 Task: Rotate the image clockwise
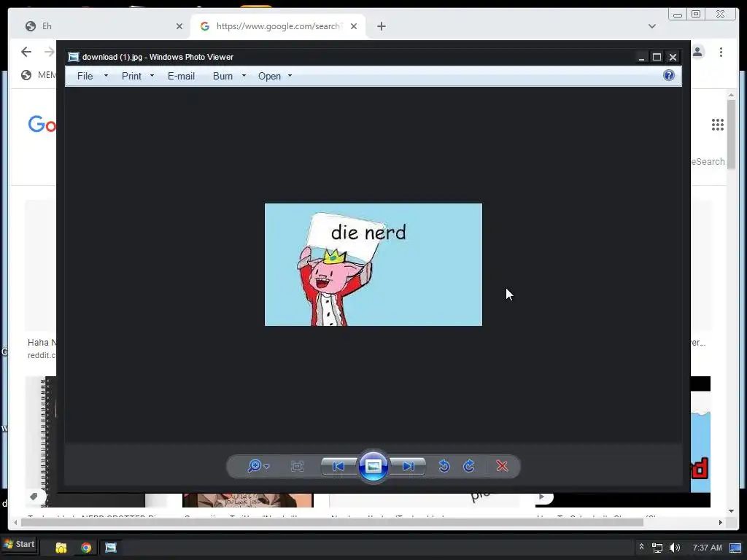[x=469, y=466]
